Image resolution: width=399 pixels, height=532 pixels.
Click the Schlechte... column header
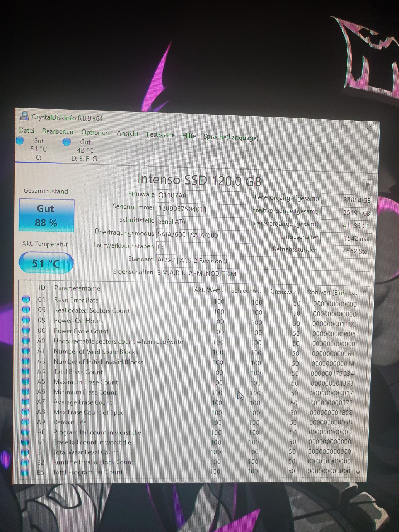(x=247, y=291)
